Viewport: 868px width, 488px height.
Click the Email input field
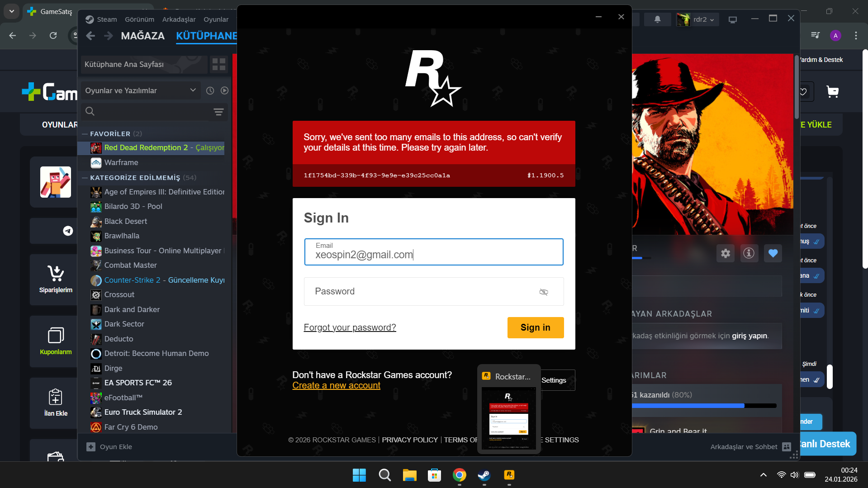434,252
